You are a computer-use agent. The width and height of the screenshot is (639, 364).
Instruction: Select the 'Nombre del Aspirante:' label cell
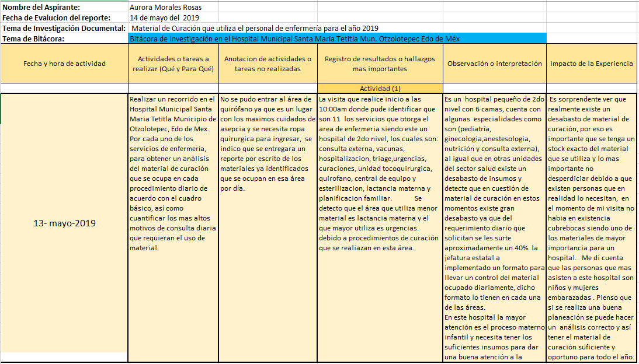click(42, 8)
